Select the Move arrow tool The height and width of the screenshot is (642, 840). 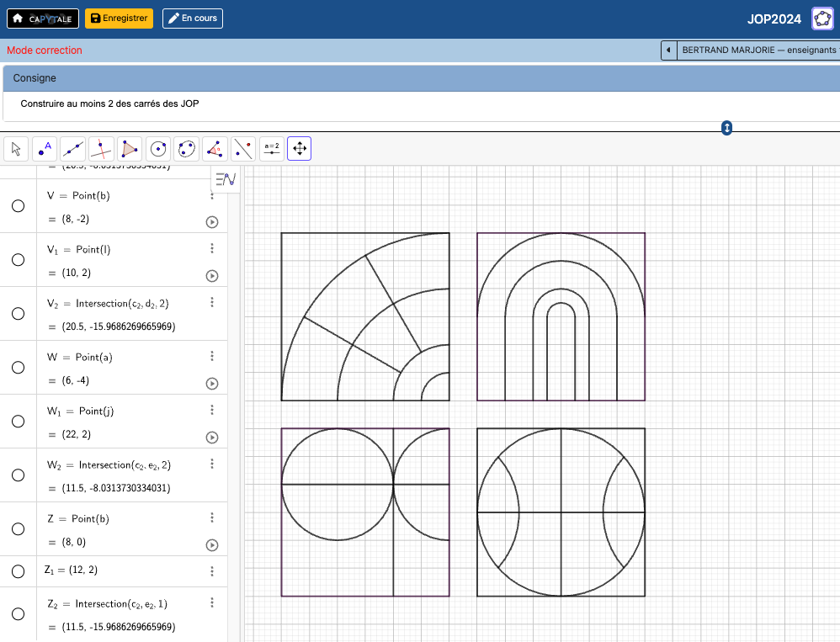click(x=16, y=149)
